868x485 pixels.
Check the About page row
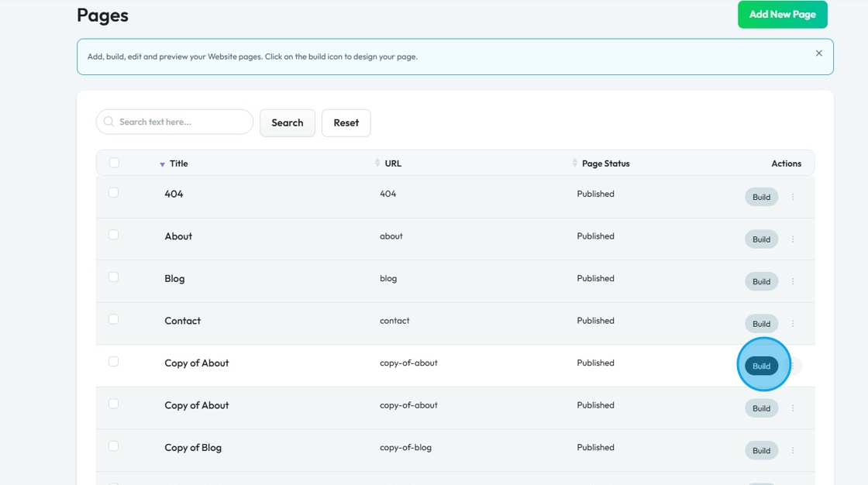(113, 235)
